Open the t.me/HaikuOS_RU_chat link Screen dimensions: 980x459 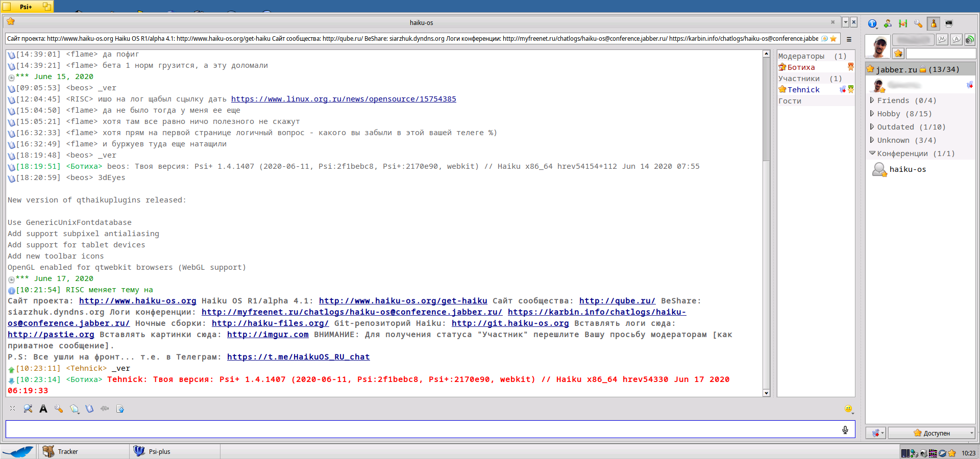[x=299, y=357]
